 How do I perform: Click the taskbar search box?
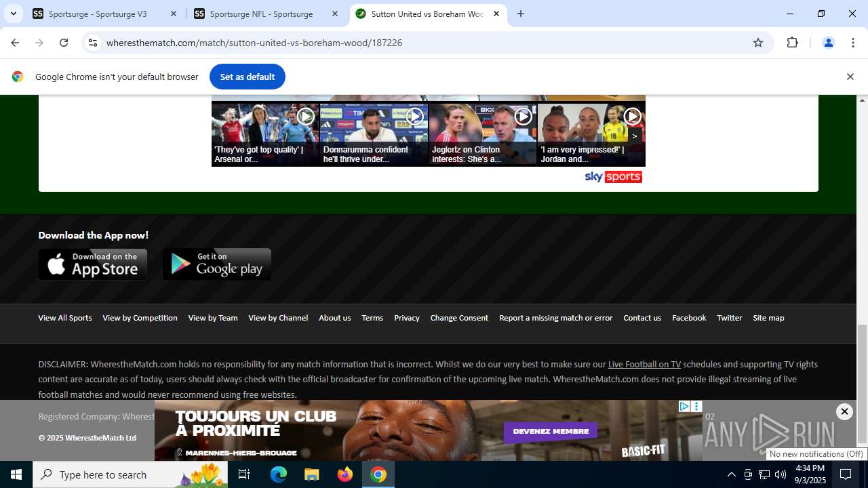[x=130, y=474]
